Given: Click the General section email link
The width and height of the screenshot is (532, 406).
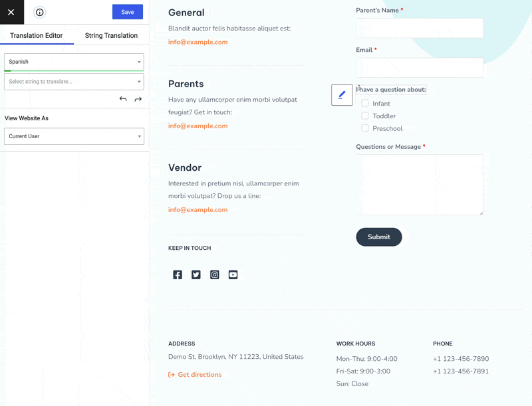Looking at the screenshot, I should point(198,42).
